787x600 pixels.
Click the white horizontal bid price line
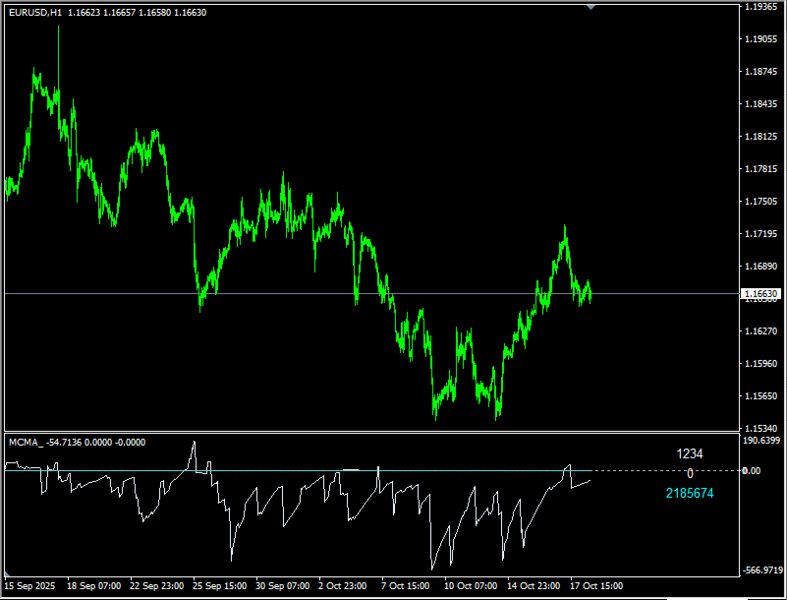click(371, 293)
